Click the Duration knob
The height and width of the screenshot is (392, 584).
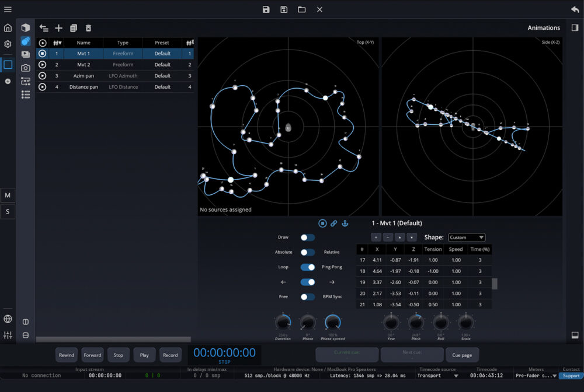point(283,322)
